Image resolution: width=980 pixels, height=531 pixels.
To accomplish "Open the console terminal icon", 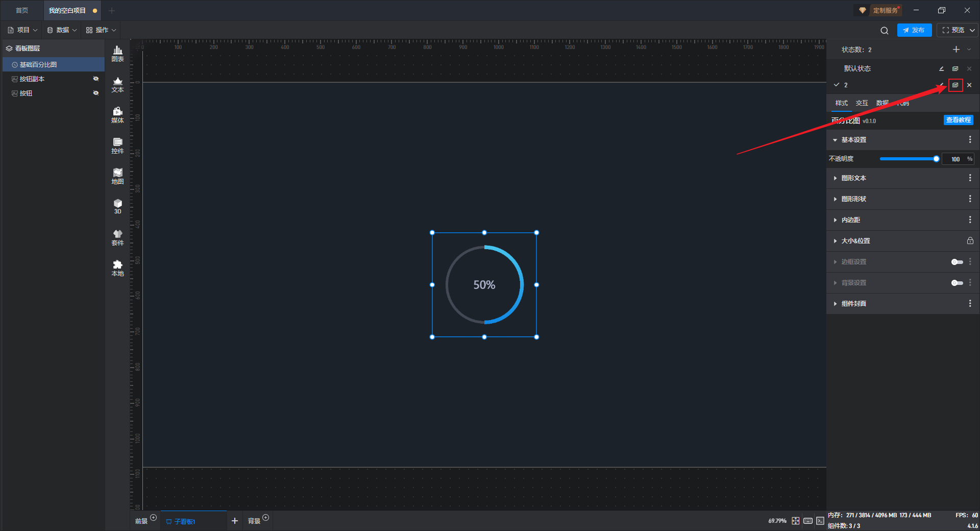I will (820, 521).
